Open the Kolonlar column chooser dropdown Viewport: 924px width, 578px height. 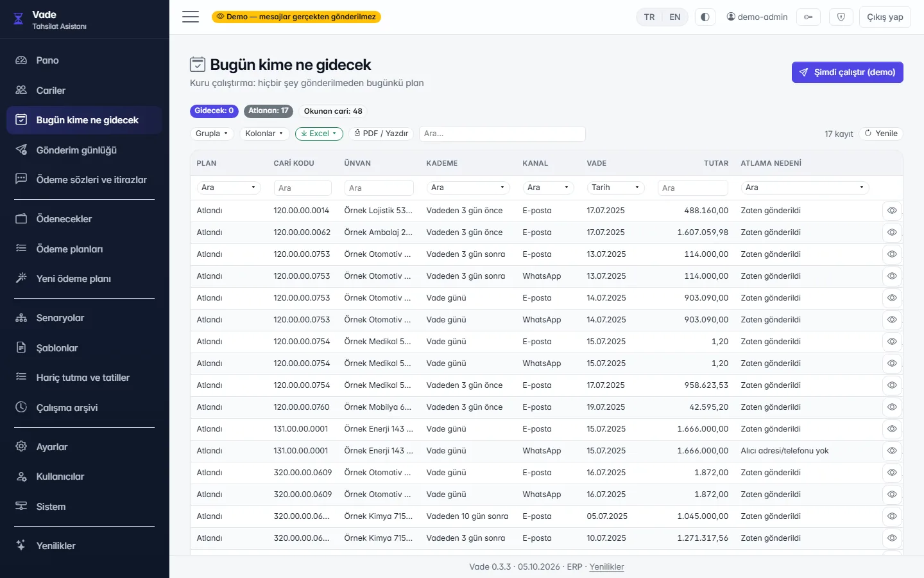(264, 134)
